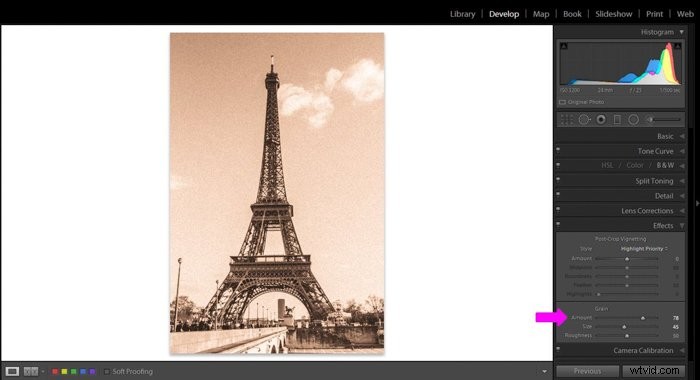Click the Grain Amount value 78
700x380 pixels.
(675, 318)
